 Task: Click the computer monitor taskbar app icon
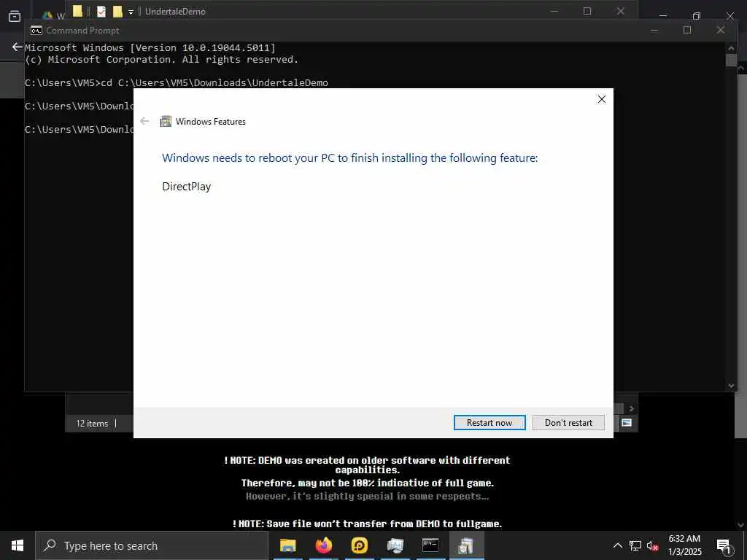coord(395,545)
